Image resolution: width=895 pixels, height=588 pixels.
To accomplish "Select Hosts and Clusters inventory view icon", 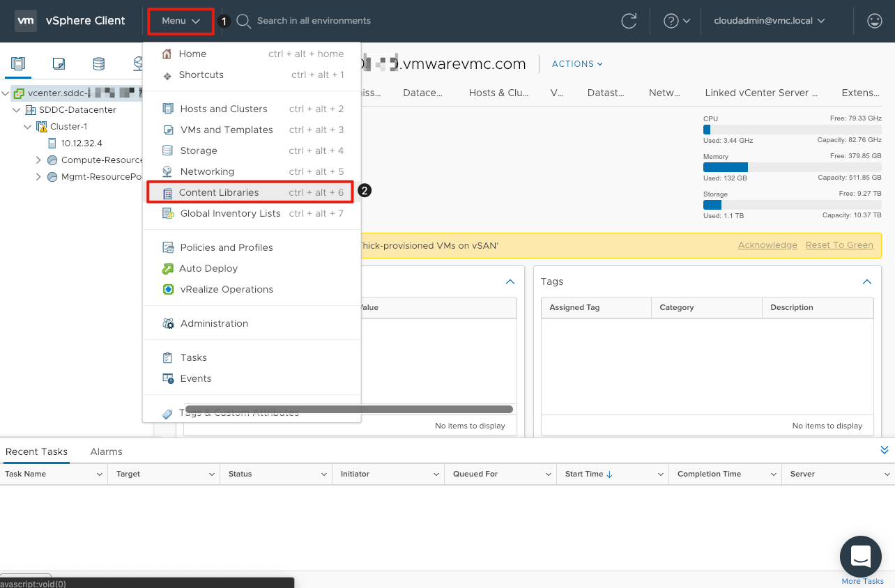I will coord(18,64).
